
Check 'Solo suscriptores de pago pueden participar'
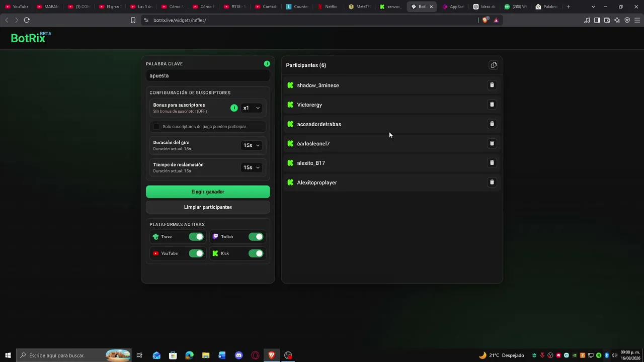(156, 127)
